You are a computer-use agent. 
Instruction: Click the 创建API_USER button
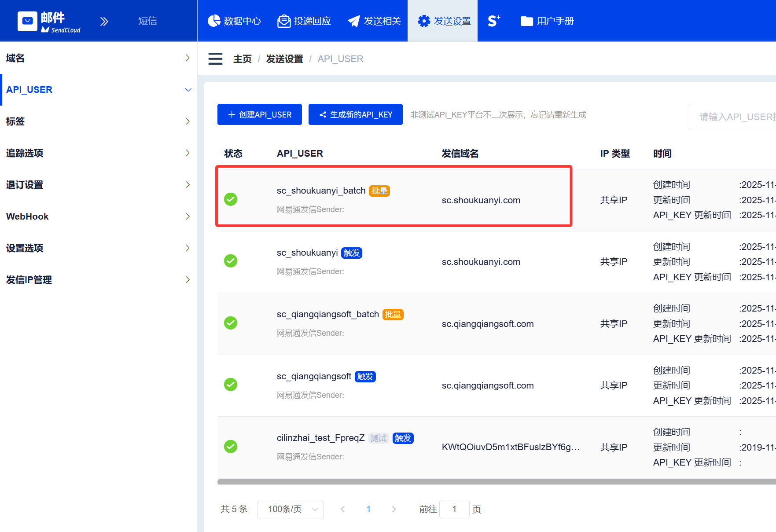(260, 114)
